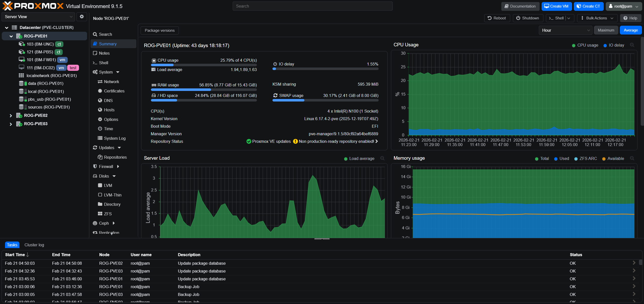The height and width of the screenshot is (304, 644).
Task: Select the 101 (BM-FW01) virtual machine
Action: point(41,60)
